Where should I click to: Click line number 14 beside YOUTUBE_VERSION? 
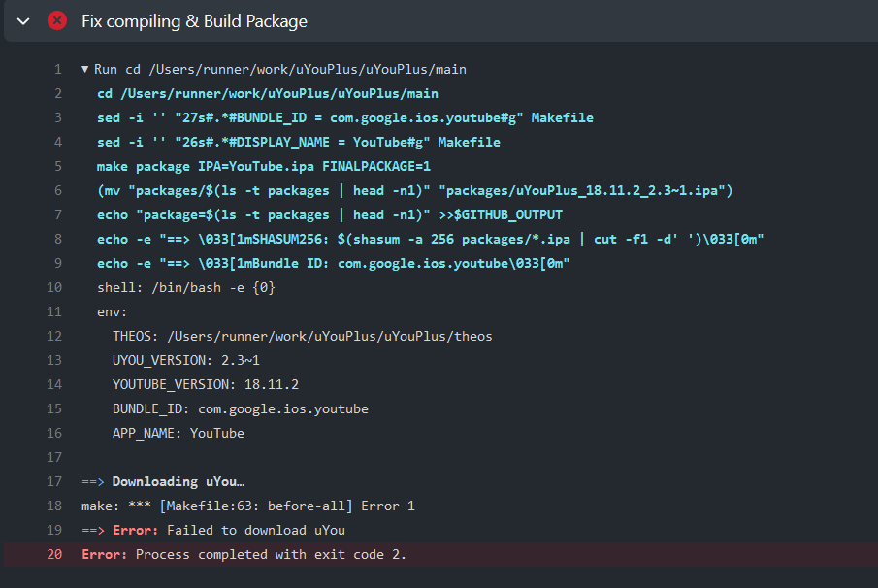pos(54,384)
